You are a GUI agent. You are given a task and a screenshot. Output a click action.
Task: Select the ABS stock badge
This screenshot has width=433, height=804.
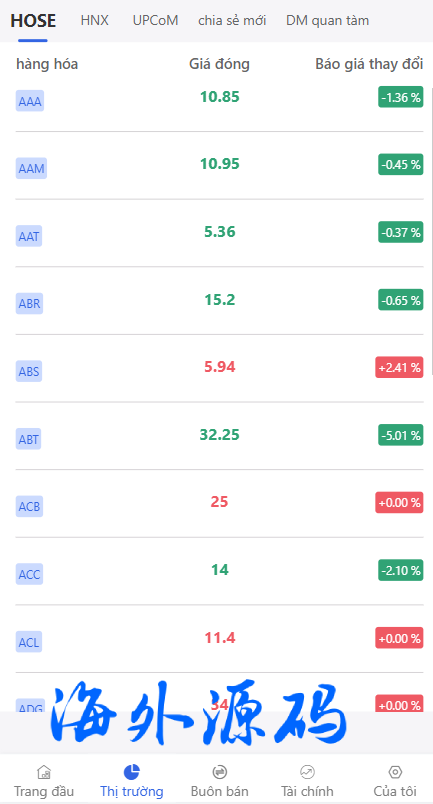coord(29,371)
